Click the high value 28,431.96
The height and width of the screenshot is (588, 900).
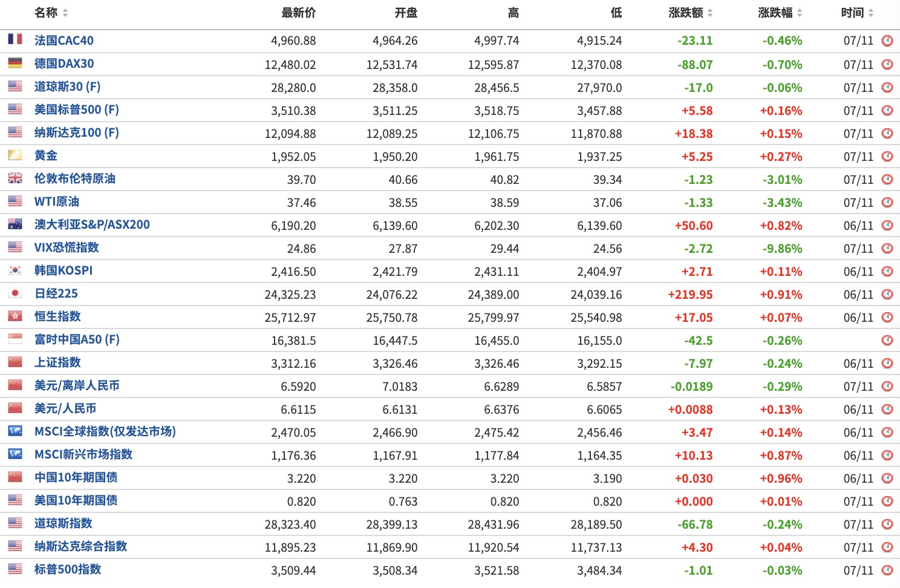tap(494, 524)
